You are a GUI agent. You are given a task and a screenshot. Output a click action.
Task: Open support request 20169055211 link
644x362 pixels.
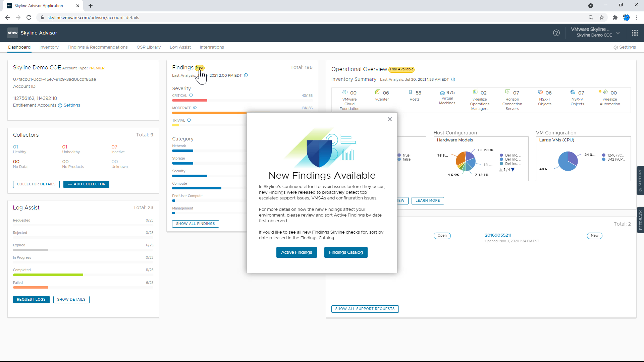coord(498,235)
